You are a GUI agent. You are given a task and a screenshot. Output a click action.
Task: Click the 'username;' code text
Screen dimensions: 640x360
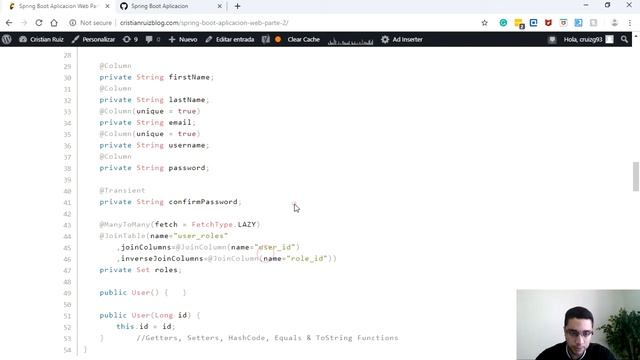[x=189, y=145]
